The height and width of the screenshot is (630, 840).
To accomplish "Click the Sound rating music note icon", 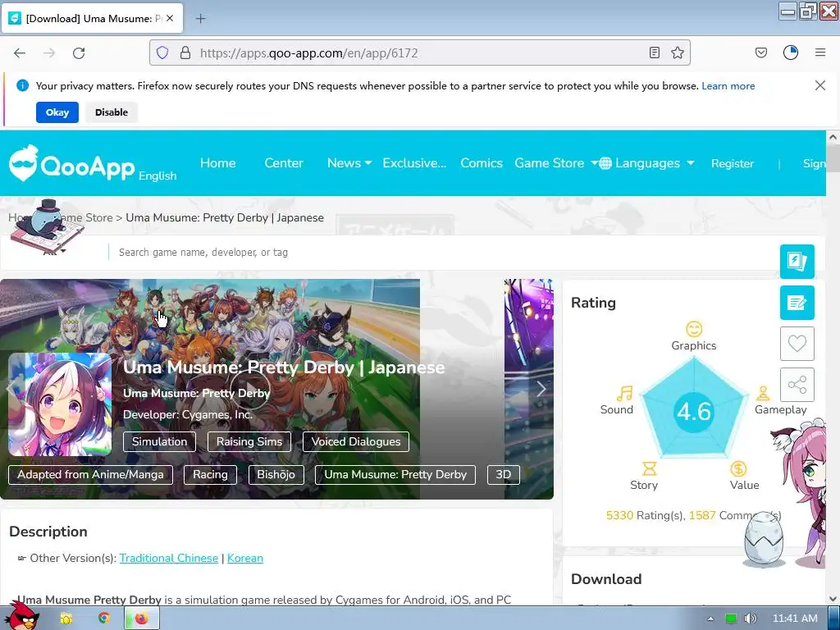I will click(x=624, y=393).
